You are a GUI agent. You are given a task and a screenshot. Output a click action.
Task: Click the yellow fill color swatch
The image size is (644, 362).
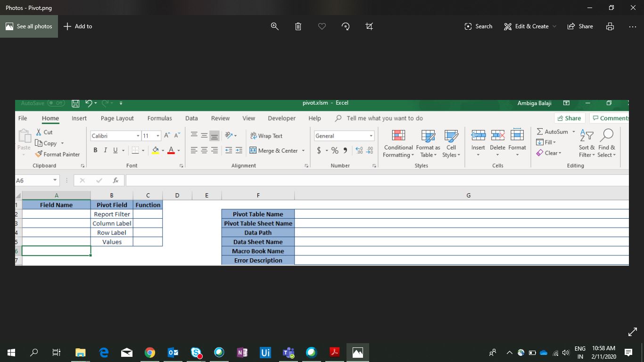[155, 150]
